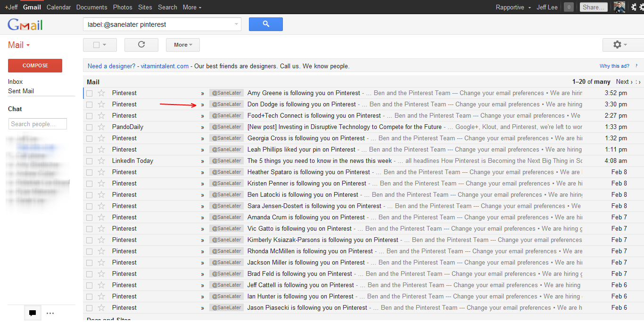644x322 pixels.
Task: Star the Amy Greene Pinterest email
Action: (x=101, y=93)
